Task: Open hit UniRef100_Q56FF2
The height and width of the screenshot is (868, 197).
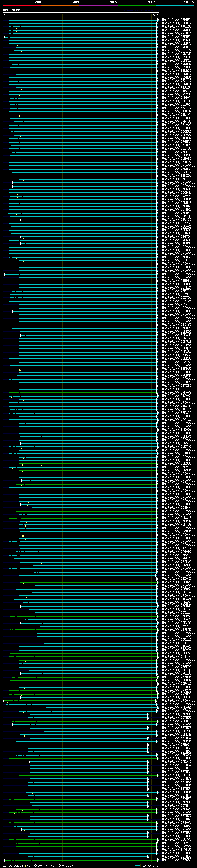Action: (x=177, y=172)
